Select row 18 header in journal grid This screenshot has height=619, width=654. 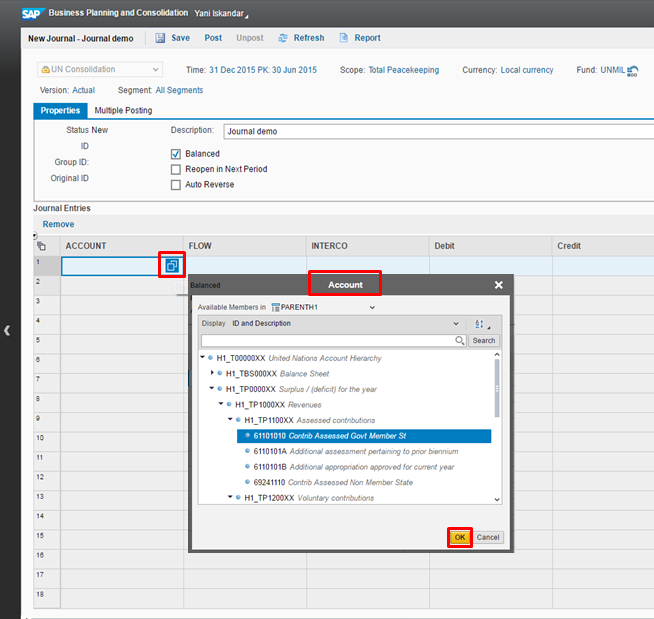click(47, 598)
